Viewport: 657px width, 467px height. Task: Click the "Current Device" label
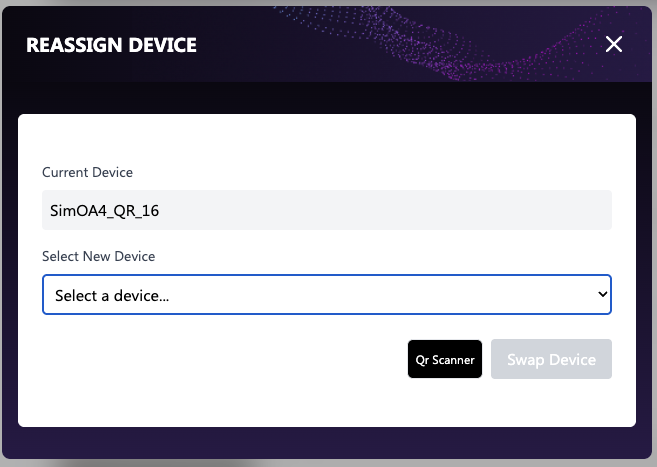87,173
